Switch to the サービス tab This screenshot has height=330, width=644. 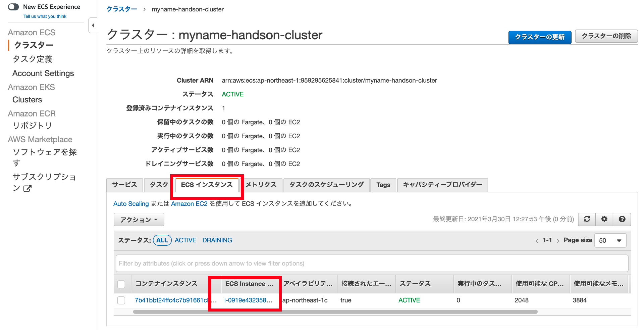[x=124, y=185]
